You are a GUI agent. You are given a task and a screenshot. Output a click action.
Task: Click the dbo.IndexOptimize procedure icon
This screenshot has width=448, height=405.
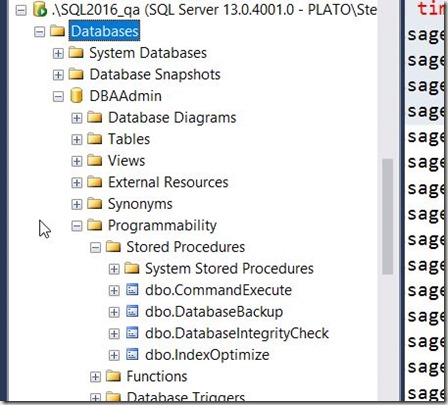(132, 354)
